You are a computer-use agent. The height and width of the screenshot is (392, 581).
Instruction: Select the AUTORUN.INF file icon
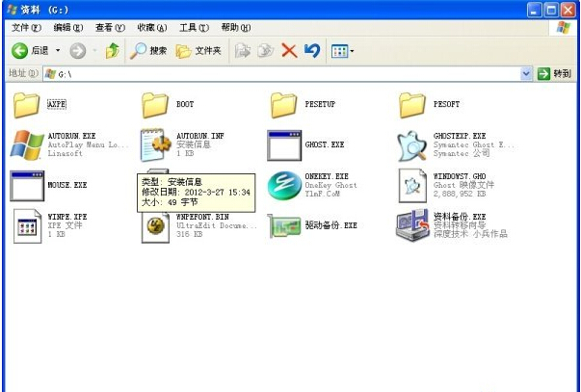coord(155,144)
